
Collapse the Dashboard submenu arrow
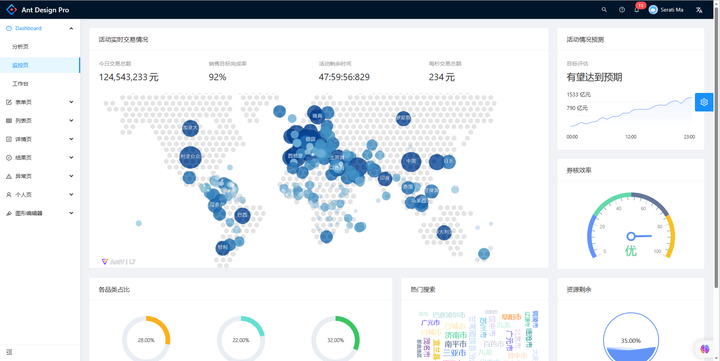[x=71, y=28]
